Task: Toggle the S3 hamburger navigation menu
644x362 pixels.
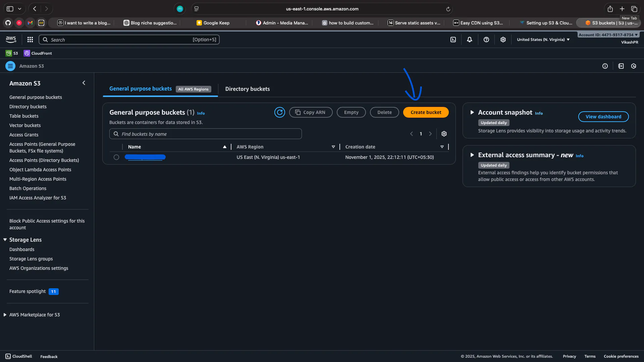Action: click(x=10, y=66)
